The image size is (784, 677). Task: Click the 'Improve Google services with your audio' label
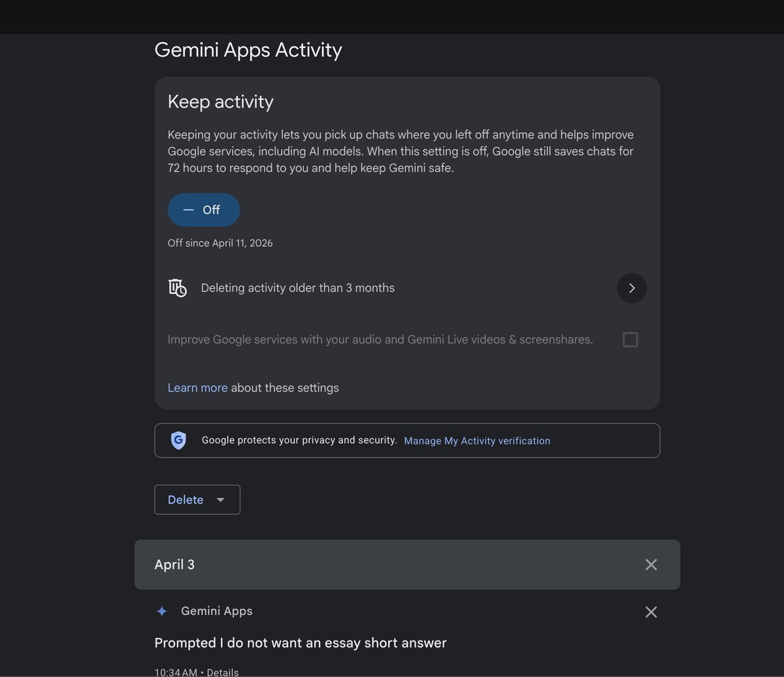(x=380, y=340)
